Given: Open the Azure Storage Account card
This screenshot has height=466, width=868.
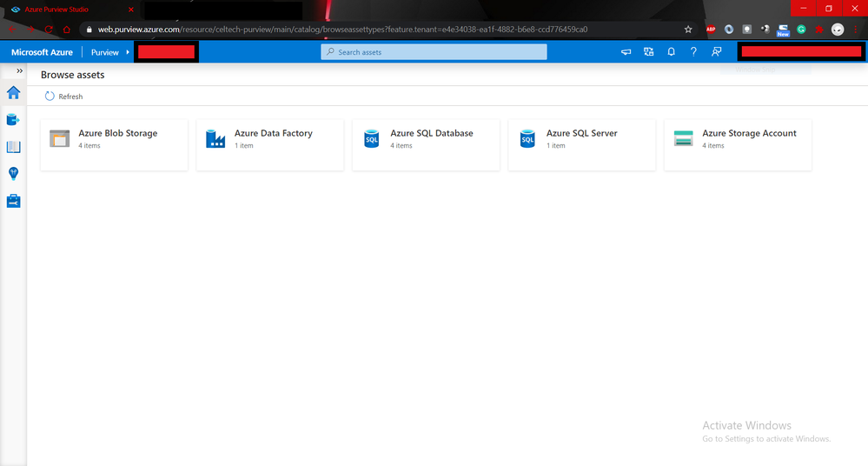Looking at the screenshot, I should [738, 144].
